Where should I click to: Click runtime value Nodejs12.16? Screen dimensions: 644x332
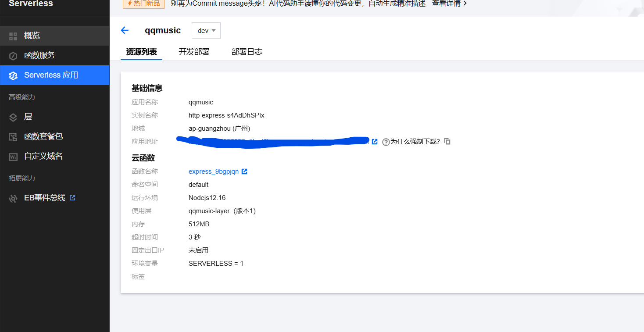[x=207, y=198]
